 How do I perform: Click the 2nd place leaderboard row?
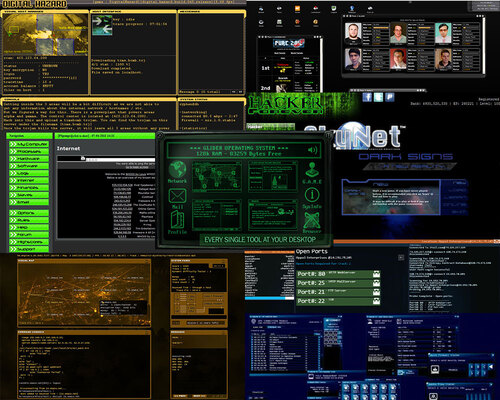pos(289,85)
